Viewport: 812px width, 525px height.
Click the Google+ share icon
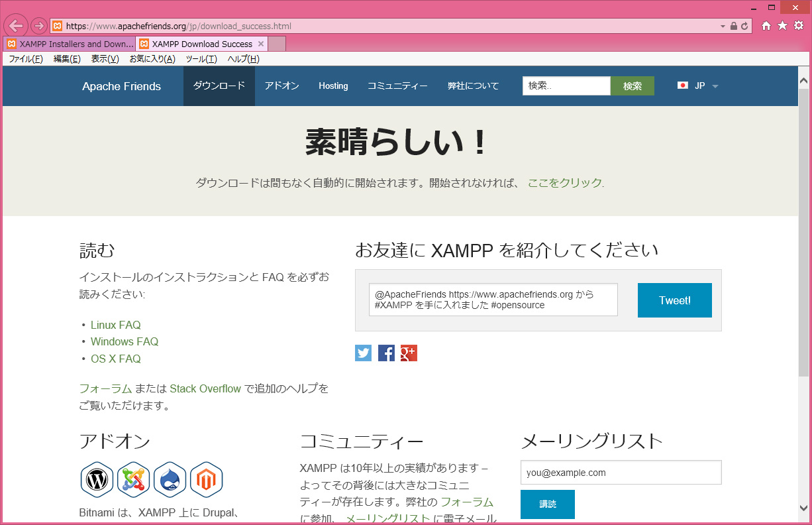[x=409, y=353]
